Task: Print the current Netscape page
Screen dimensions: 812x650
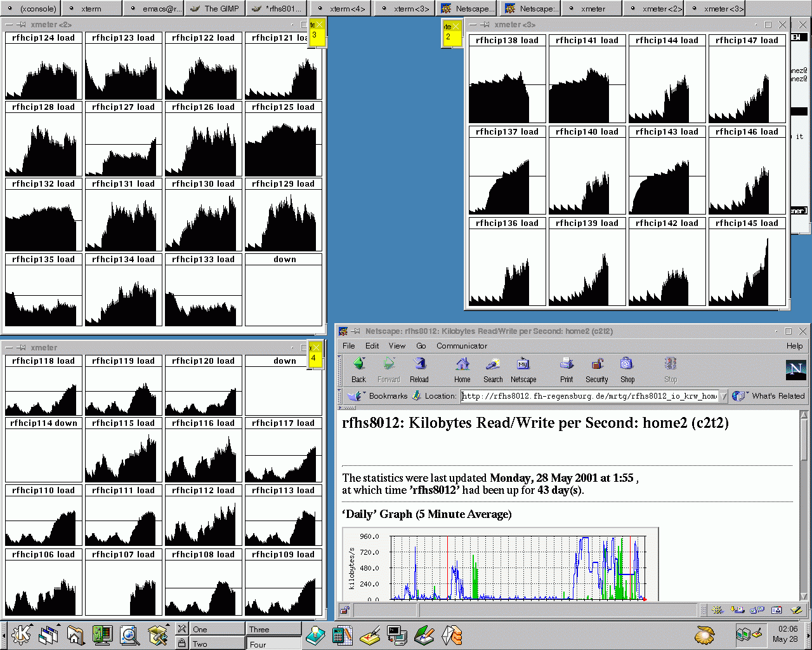Action: (566, 369)
